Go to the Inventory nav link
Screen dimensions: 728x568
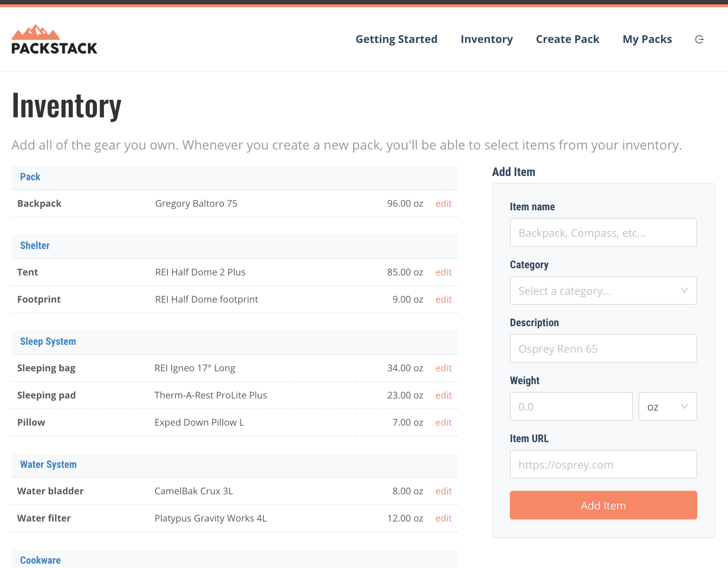(487, 39)
